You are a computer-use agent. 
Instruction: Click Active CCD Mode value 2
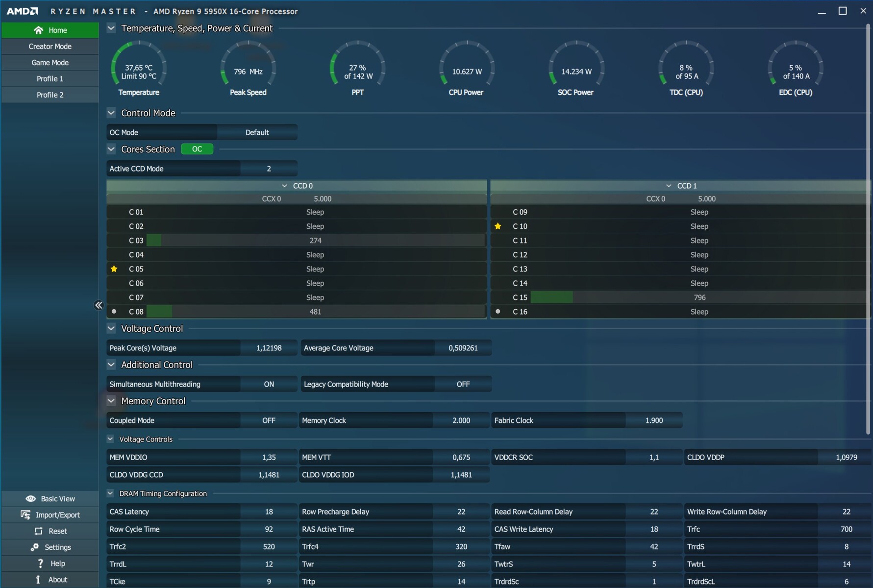pyautogui.click(x=269, y=169)
